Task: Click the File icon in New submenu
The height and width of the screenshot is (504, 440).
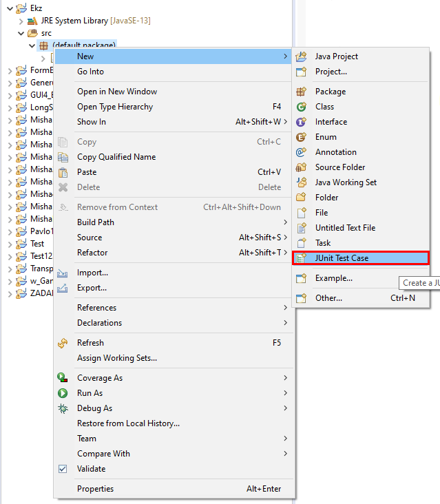Action: tap(301, 213)
